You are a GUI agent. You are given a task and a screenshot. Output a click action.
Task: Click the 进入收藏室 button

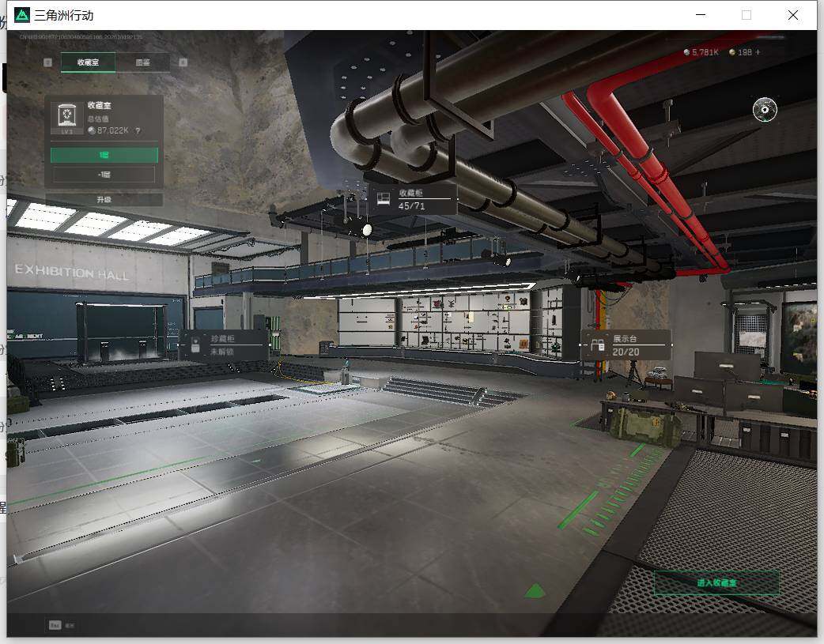click(x=716, y=582)
